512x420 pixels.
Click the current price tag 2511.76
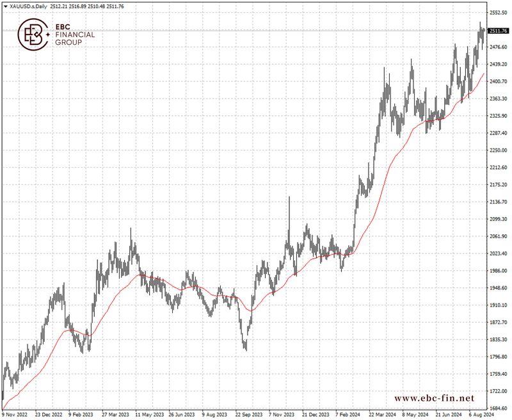[498, 31]
